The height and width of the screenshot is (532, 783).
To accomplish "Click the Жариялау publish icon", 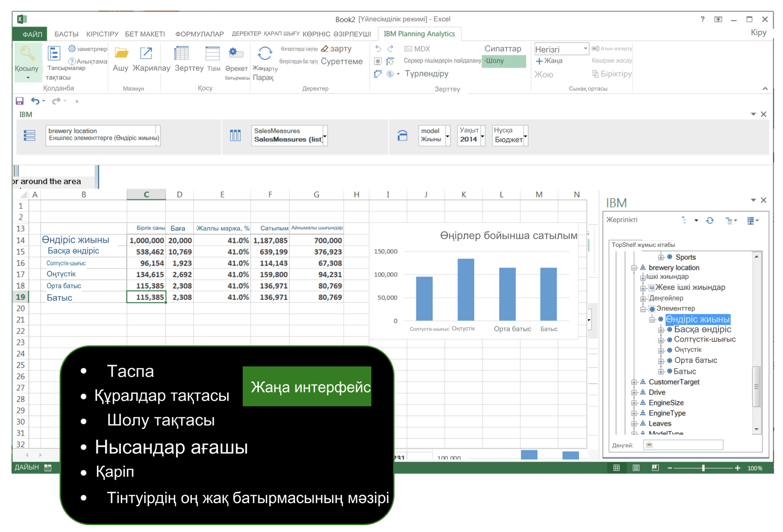I will coord(146,53).
